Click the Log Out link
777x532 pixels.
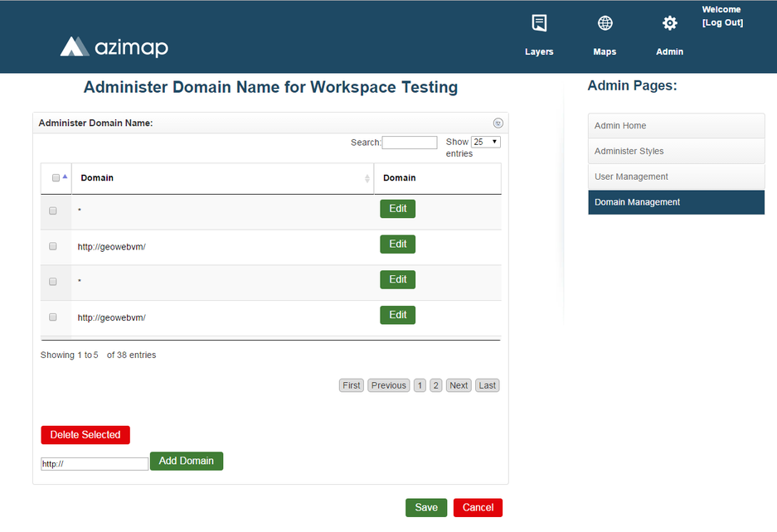tap(722, 23)
